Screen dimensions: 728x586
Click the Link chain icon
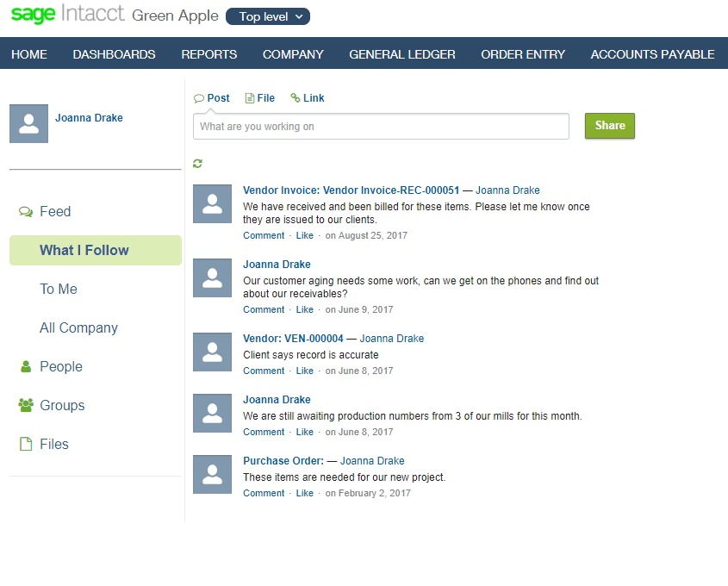pos(295,97)
